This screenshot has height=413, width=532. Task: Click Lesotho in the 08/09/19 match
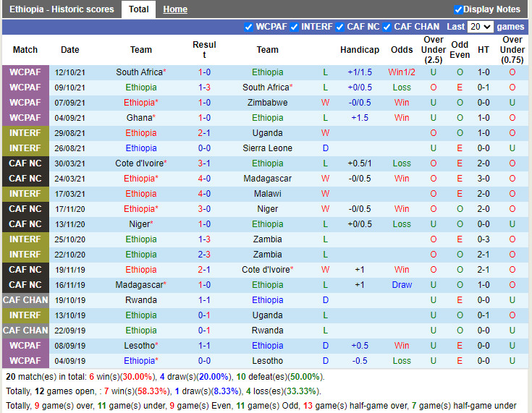(x=139, y=346)
